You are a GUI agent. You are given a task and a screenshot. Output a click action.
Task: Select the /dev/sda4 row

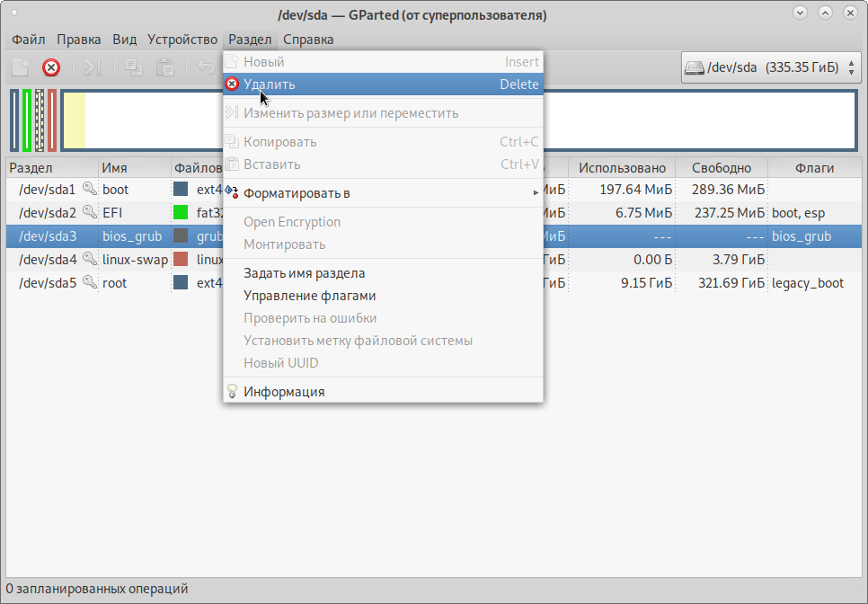pyautogui.click(x=434, y=259)
